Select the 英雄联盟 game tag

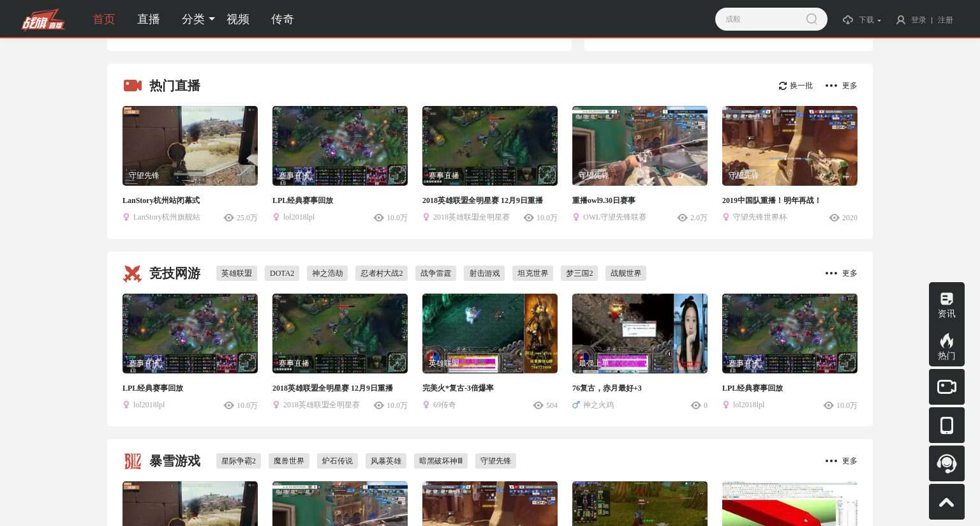coord(237,273)
